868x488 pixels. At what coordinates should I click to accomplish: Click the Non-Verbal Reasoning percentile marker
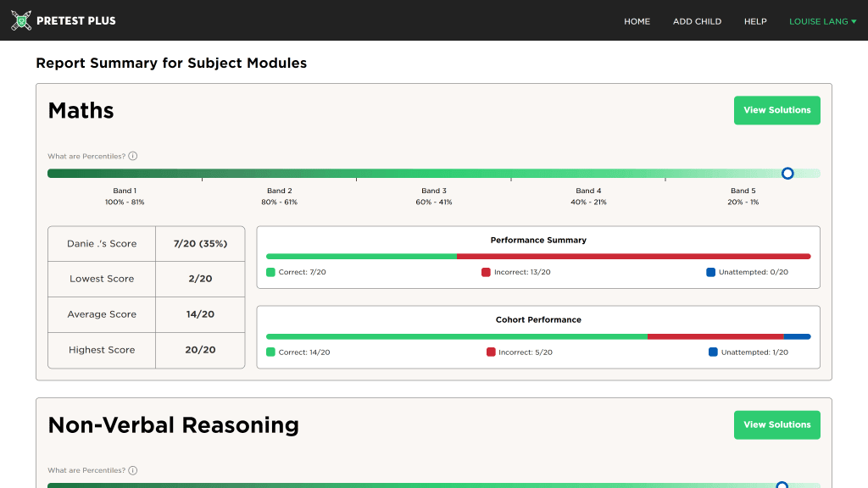pos(782,485)
